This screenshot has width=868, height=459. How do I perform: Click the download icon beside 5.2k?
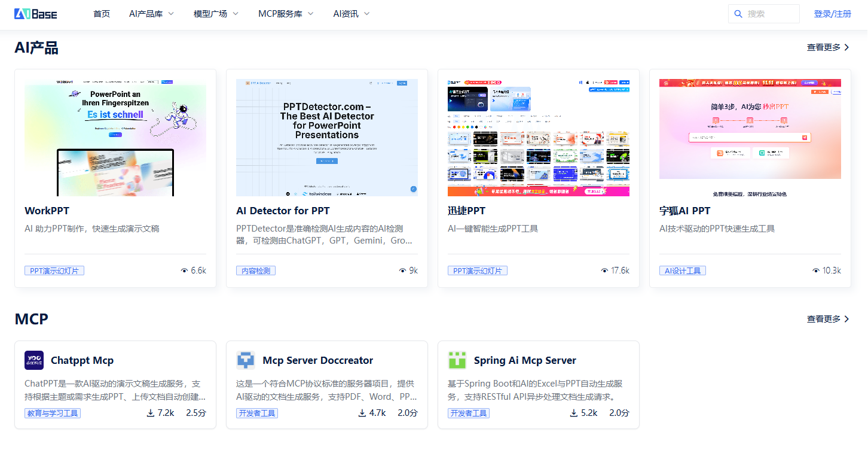click(574, 413)
